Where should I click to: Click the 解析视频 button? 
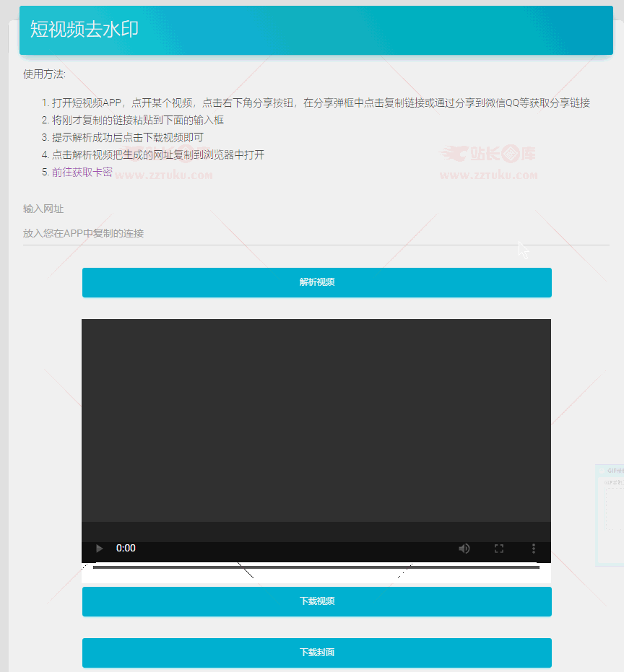[316, 282]
